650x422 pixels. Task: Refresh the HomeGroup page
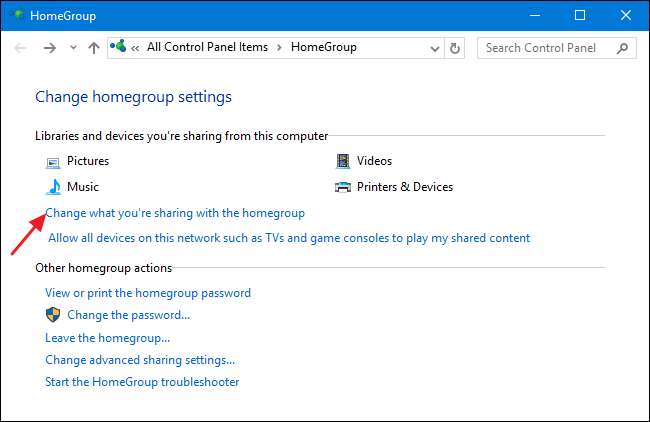click(456, 47)
